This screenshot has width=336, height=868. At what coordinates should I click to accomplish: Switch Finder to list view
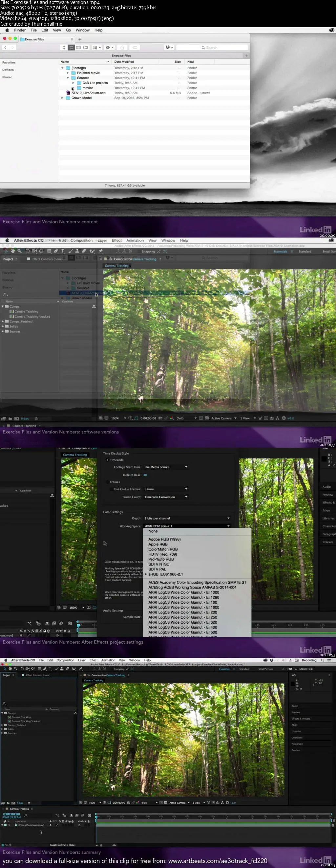71,48
